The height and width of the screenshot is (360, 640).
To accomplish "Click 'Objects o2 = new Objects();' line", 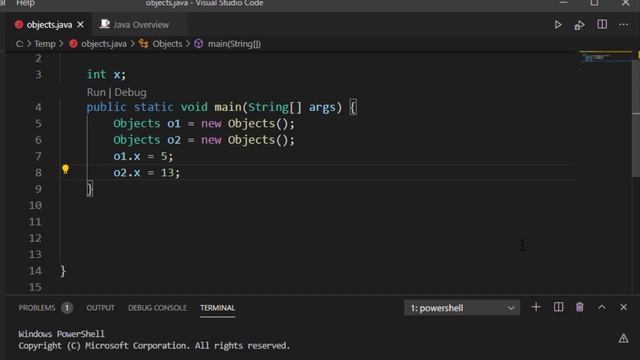I will 204,140.
